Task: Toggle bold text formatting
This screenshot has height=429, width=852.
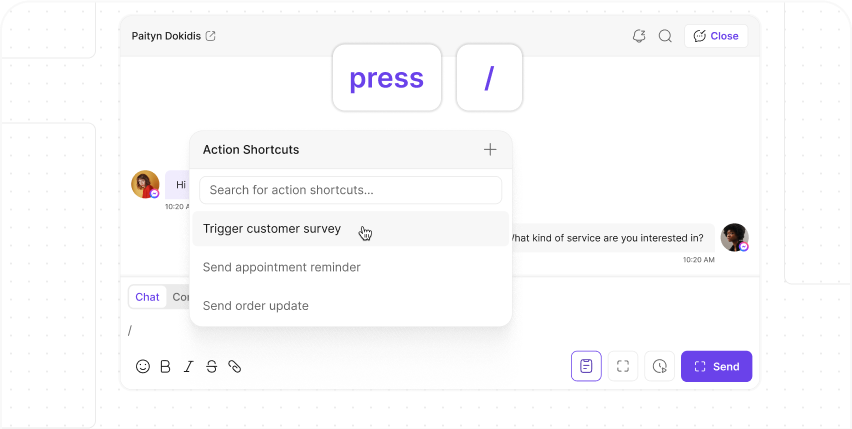Action: coord(166,367)
